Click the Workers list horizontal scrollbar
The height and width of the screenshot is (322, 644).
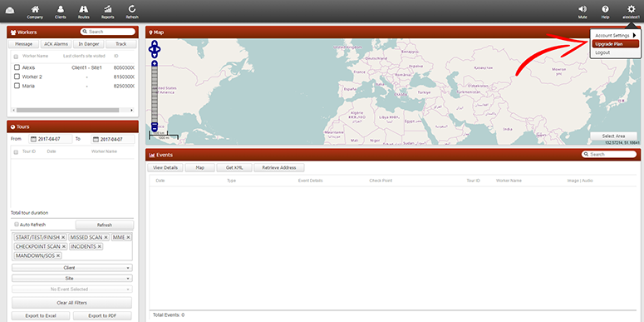[x=68, y=110]
